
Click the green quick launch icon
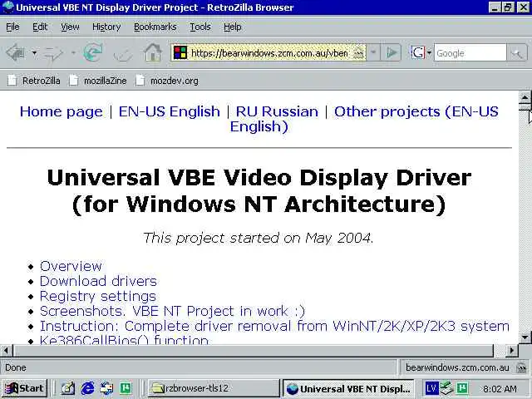pos(126,388)
